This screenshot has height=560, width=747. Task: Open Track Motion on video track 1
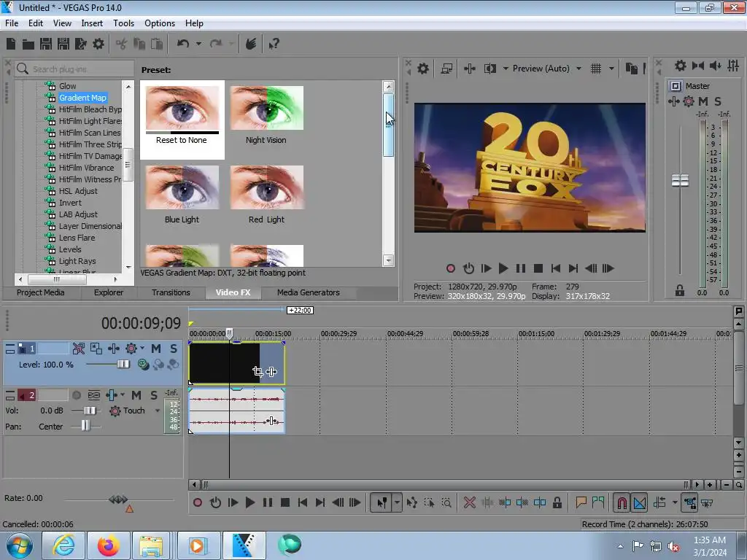[x=96, y=349]
